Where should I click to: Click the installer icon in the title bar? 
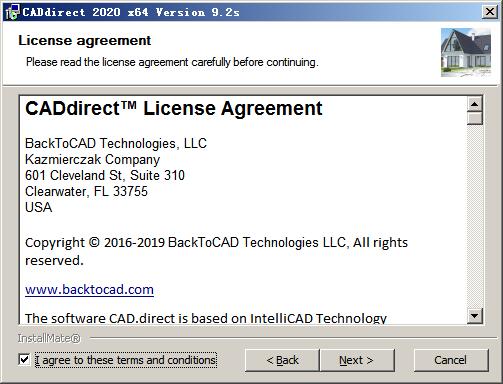(x=12, y=12)
